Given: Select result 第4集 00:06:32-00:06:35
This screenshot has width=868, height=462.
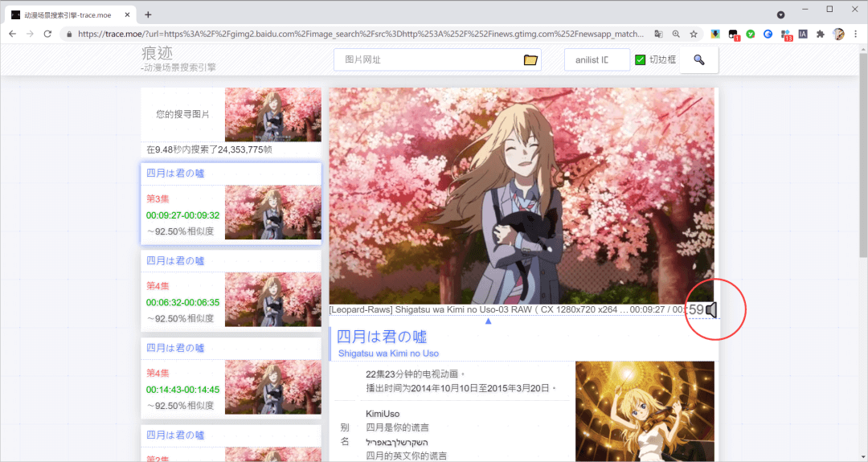Looking at the screenshot, I should (x=231, y=291).
